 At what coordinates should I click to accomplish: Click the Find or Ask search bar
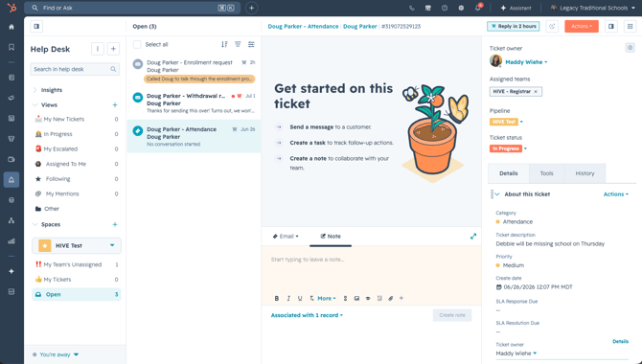[x=132, y=8]
